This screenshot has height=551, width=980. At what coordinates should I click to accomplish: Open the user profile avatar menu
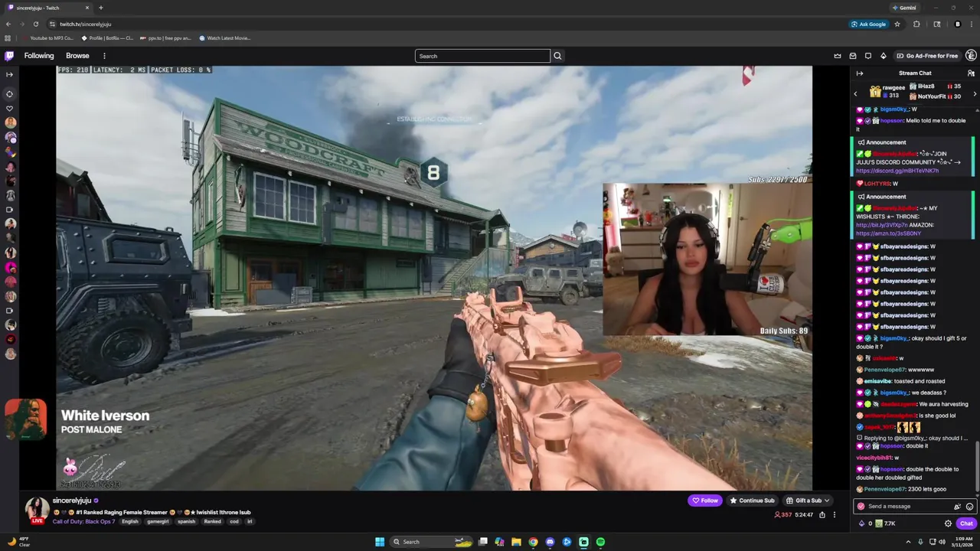(x=971, y=56)
